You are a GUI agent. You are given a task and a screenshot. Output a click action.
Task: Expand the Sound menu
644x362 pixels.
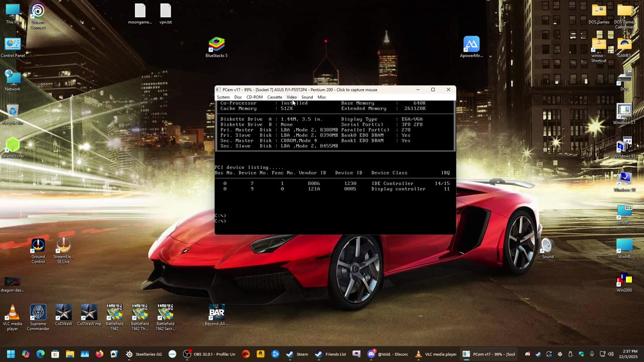(307, 97)
